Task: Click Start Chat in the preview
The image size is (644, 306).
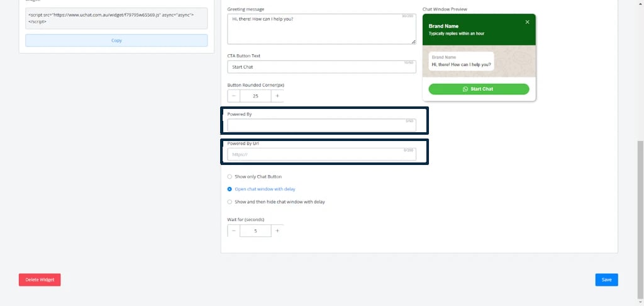Action: pos(479,89)
